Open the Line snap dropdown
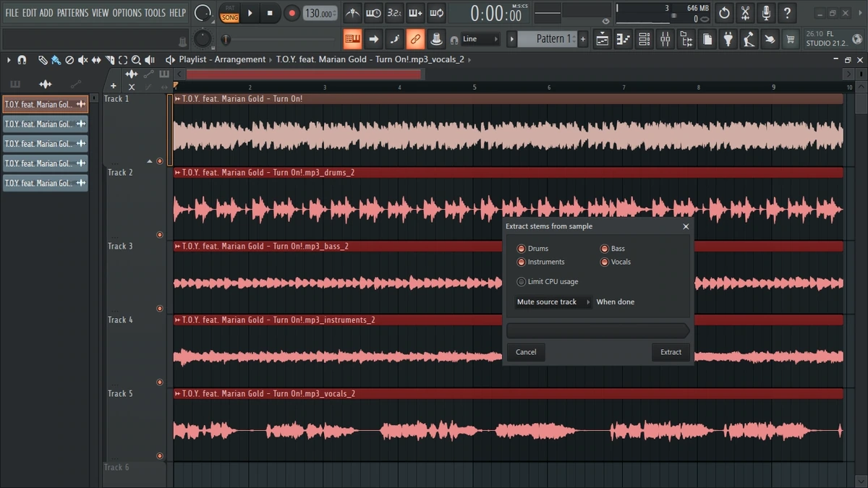 (x=480, y=39)
